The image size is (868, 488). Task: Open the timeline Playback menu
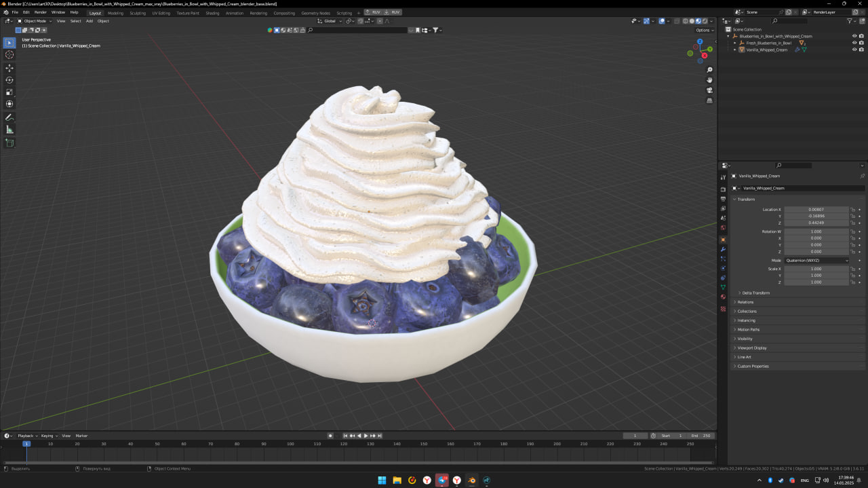(x=27, y=436)
